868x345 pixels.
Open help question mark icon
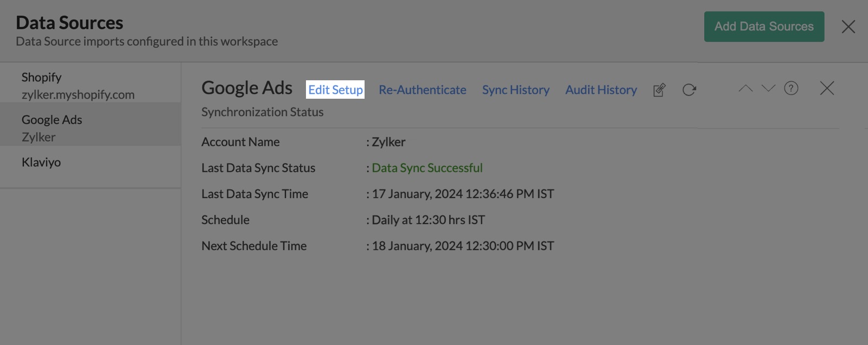coord(791,88)
